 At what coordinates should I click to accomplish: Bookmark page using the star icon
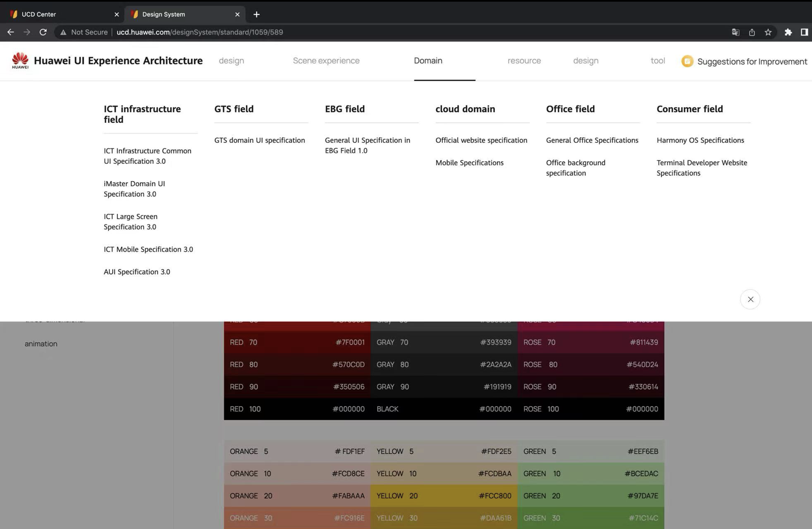768,32
